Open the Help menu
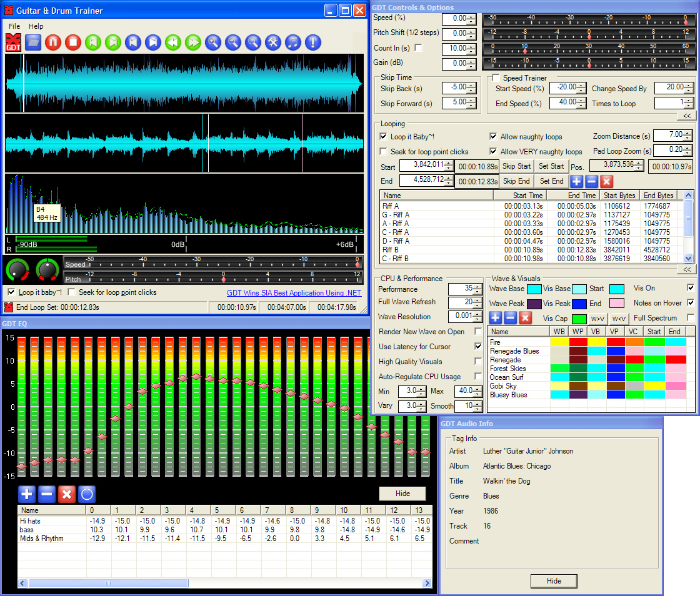Image resolution: width=700 pixels, height=596 pixels. click(36, 26)
